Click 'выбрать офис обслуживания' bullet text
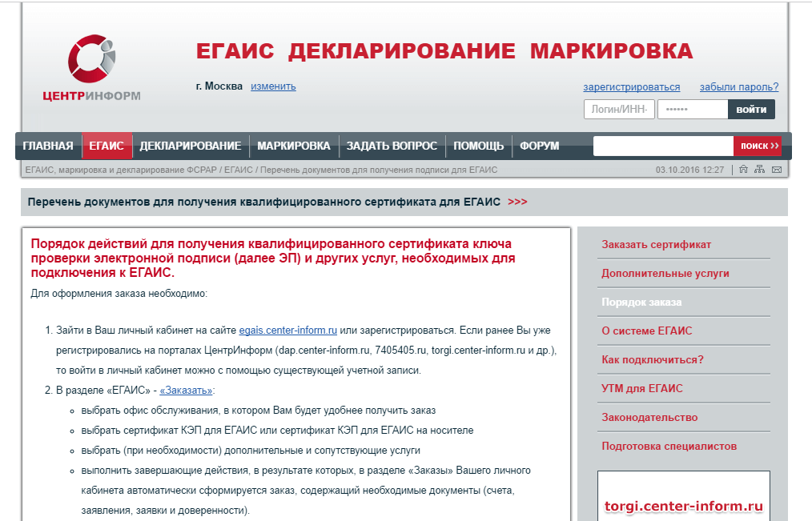The image size is (812, 521). click(259, 411)
